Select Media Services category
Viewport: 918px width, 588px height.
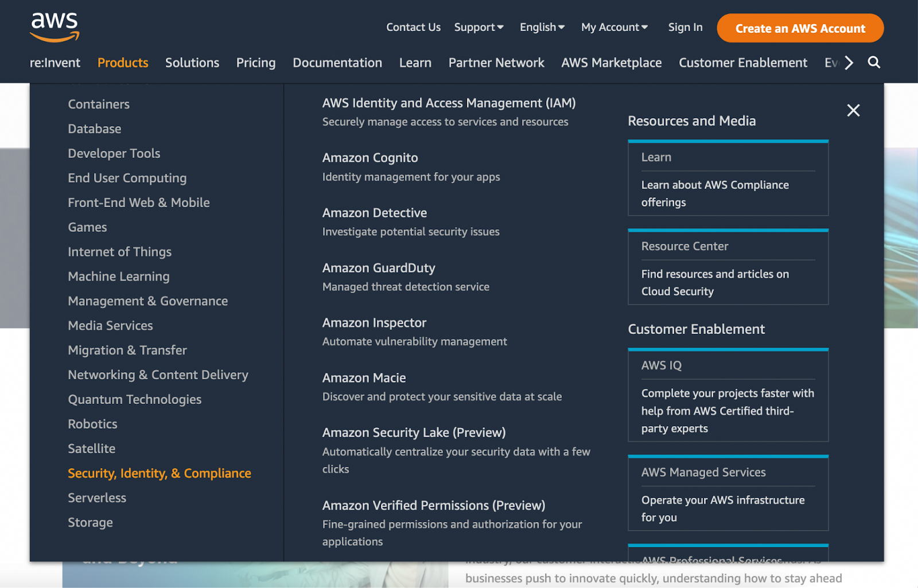[111, 326]
